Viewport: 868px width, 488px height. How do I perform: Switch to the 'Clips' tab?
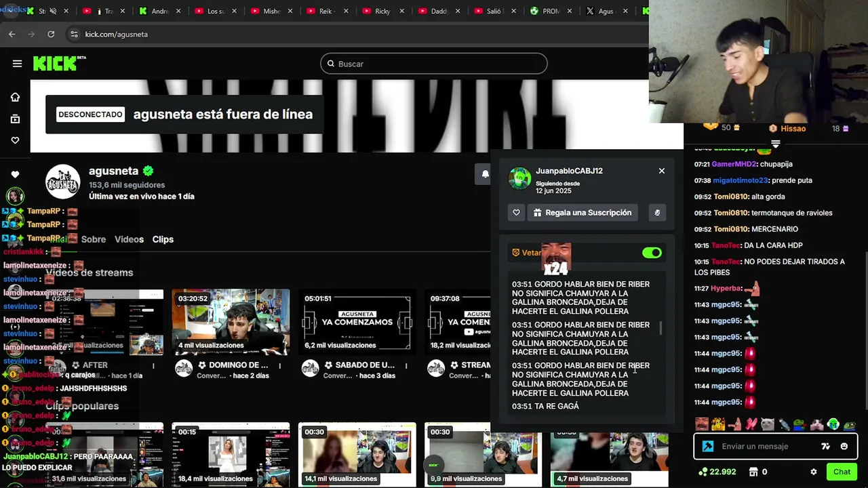coord(163,239)
